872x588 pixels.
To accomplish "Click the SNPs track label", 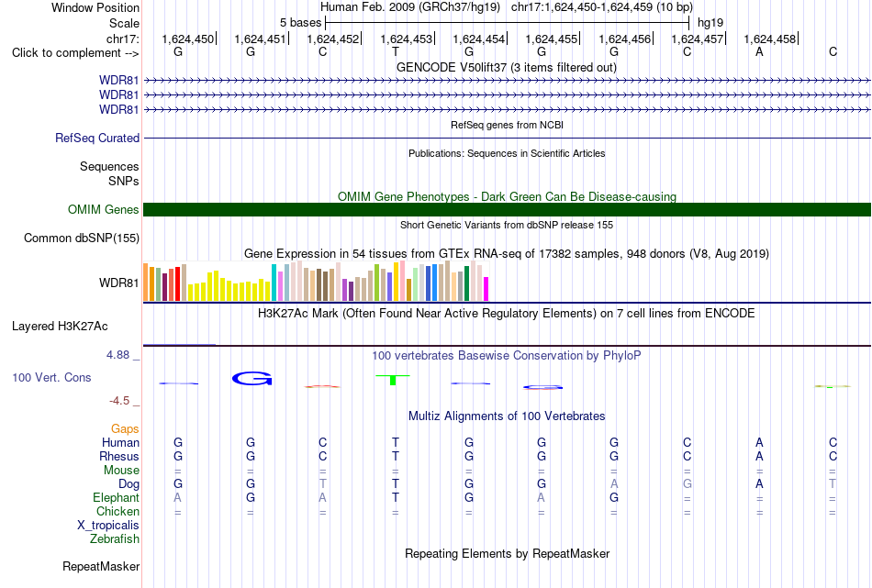I will [x=124, y=181].
